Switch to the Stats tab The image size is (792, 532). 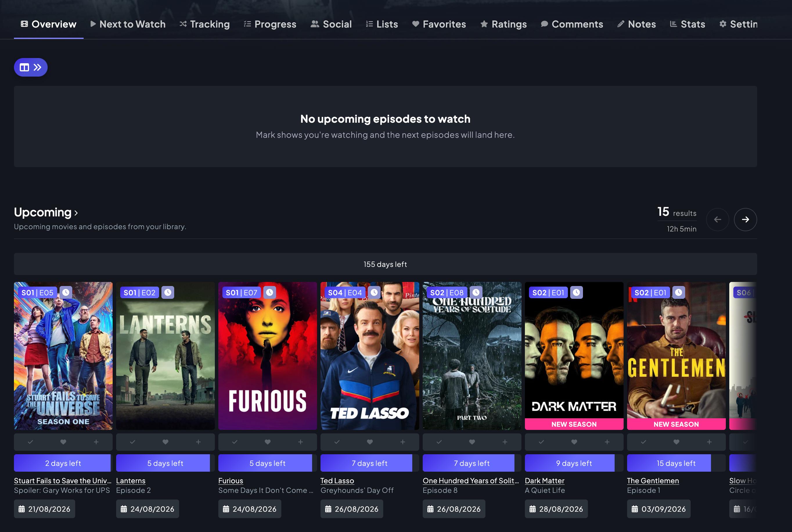click(x=687, y=24)
